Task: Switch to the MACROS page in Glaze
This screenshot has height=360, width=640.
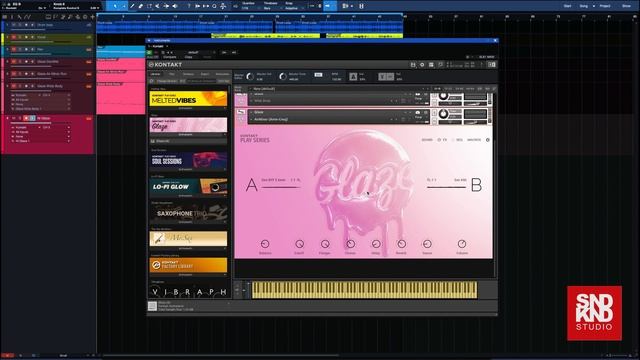Action: [474, 140]
